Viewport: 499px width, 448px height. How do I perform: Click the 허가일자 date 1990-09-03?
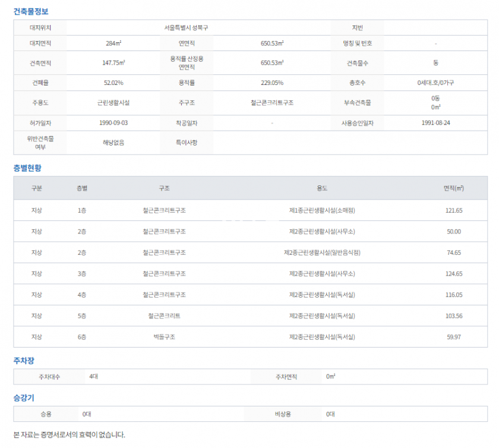coord(113,123)
